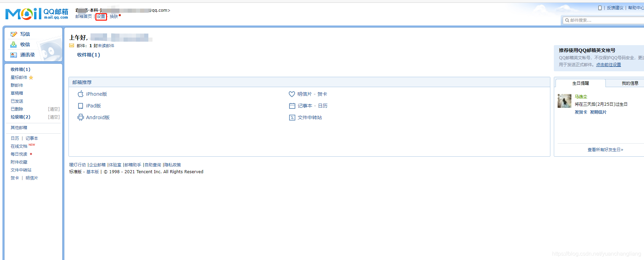The image size is (644, 260).
Task: Open 其他邮箱 in the sidebar
Action: coord(19,128)
